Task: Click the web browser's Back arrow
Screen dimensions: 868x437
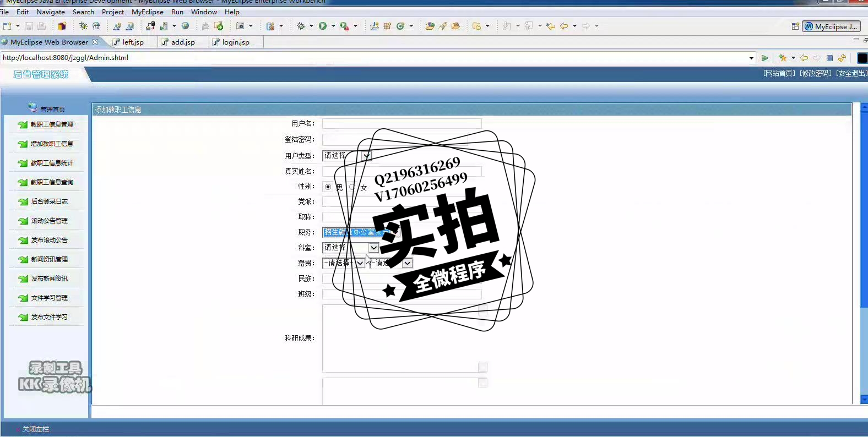Action: coord(804,58)
